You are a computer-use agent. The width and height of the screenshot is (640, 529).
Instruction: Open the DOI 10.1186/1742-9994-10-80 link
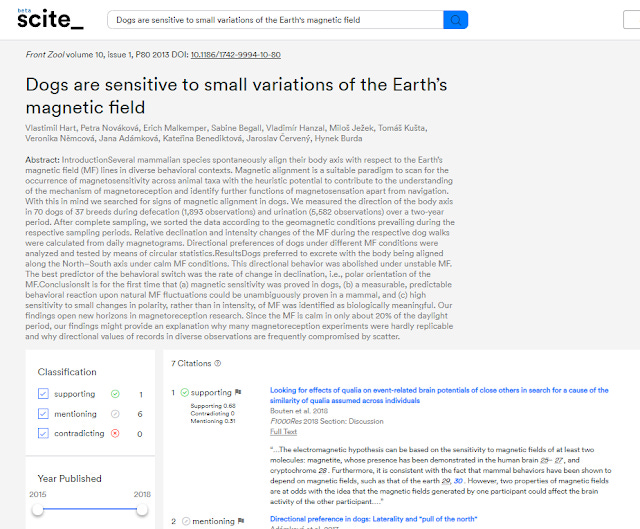pos(236,55)
